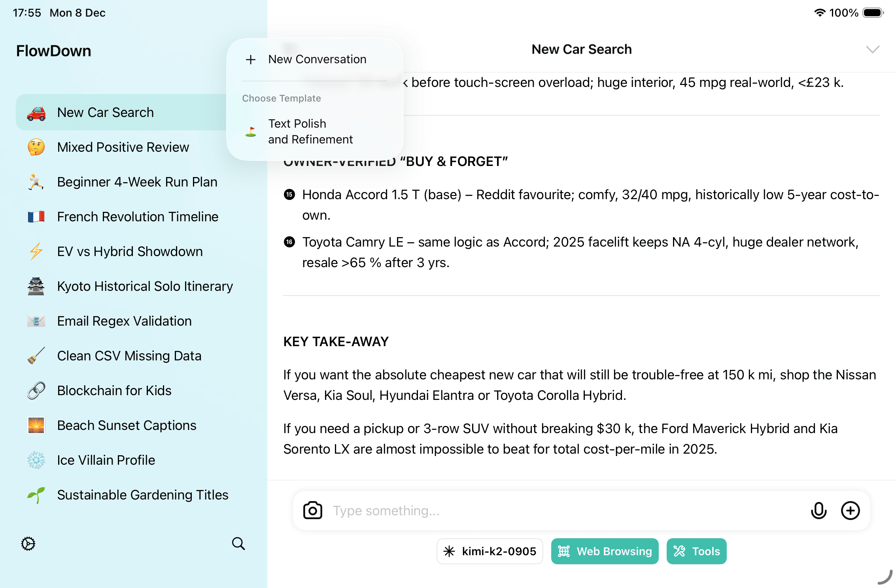The image size is (896, 588).
Task: Click the thinking face emoji icon
Action: tap(36, 147)
